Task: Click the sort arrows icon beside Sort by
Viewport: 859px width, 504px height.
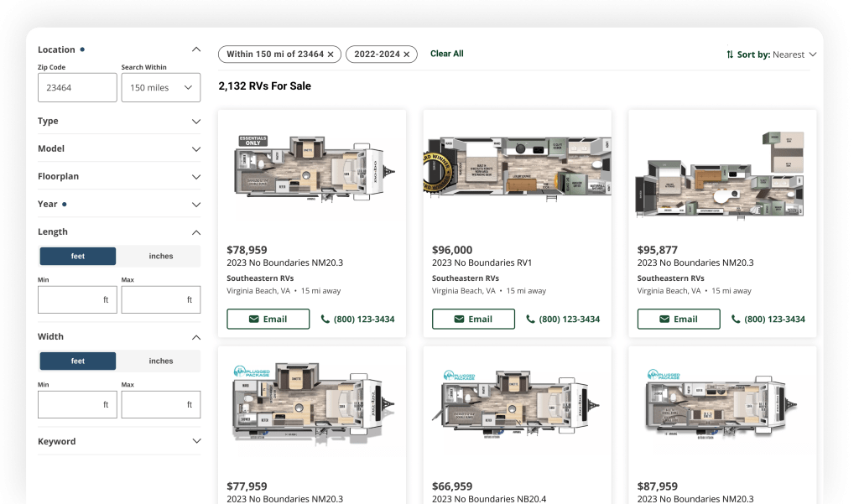Action: (730, 55)
